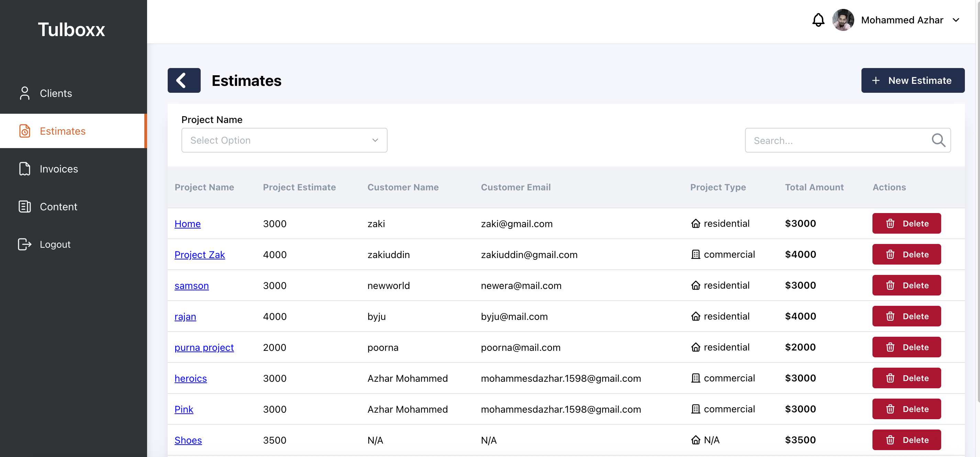Go back using the arrow button
Image resolution: width=980 pixels, height=457 pixels.
pos(184,80)
